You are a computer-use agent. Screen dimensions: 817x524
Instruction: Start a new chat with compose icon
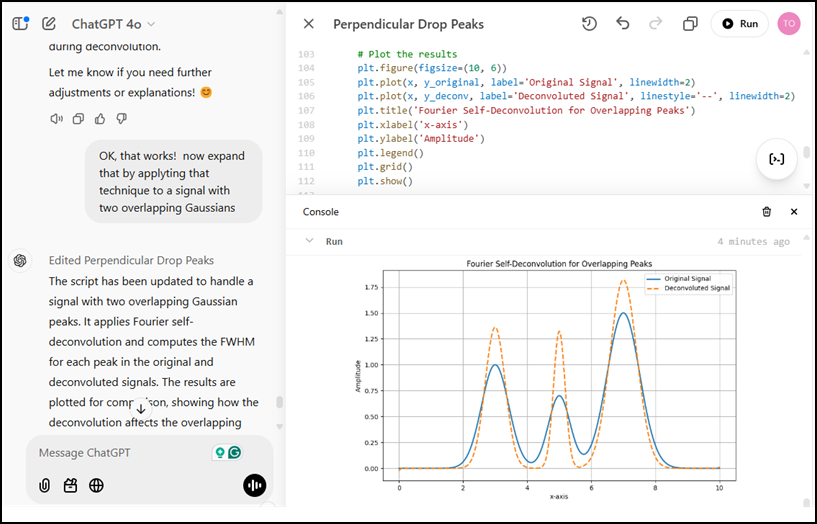tap(49, 23)
